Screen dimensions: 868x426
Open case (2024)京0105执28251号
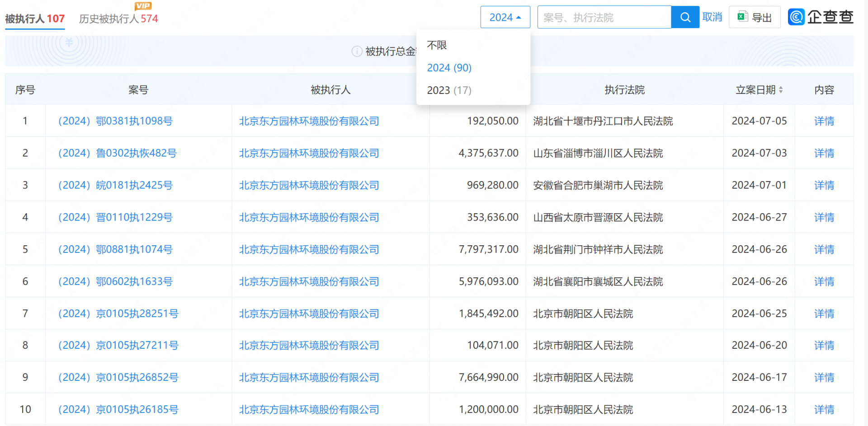[x=118, y=314]
